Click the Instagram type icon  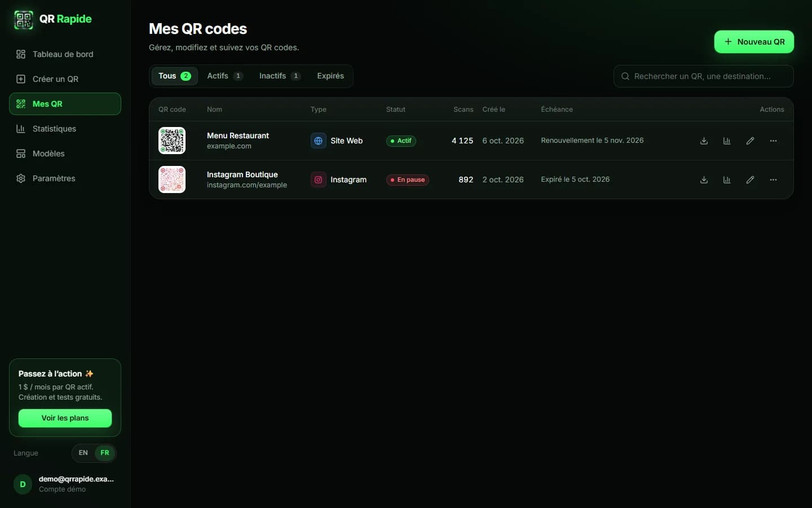[x=318, y=179]
